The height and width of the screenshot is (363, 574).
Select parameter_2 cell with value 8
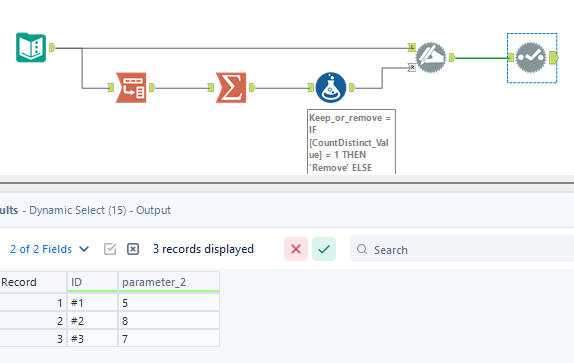pyautogui.click(x=169, y=321)
